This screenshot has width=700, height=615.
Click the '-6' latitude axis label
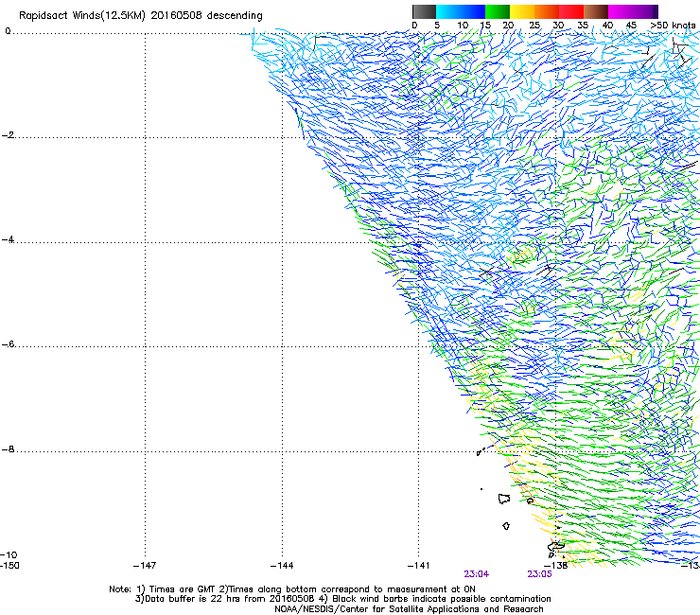point(8,344)
